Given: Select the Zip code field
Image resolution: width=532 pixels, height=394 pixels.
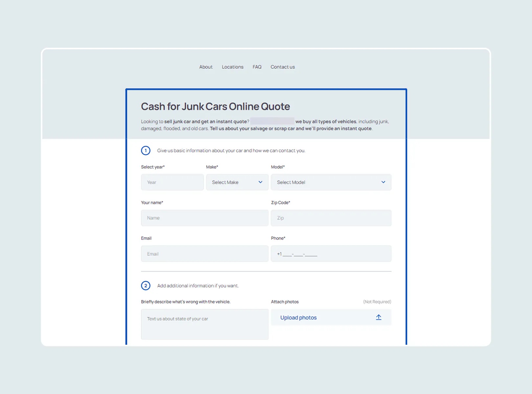Looking at the screenshot, I should pos(331,218).
